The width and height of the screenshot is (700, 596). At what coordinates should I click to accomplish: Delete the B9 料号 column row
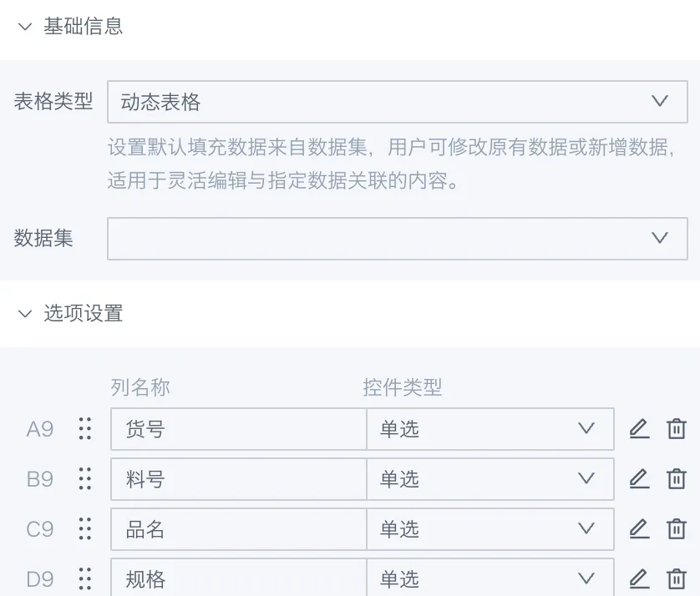click(x=676, y=479)
